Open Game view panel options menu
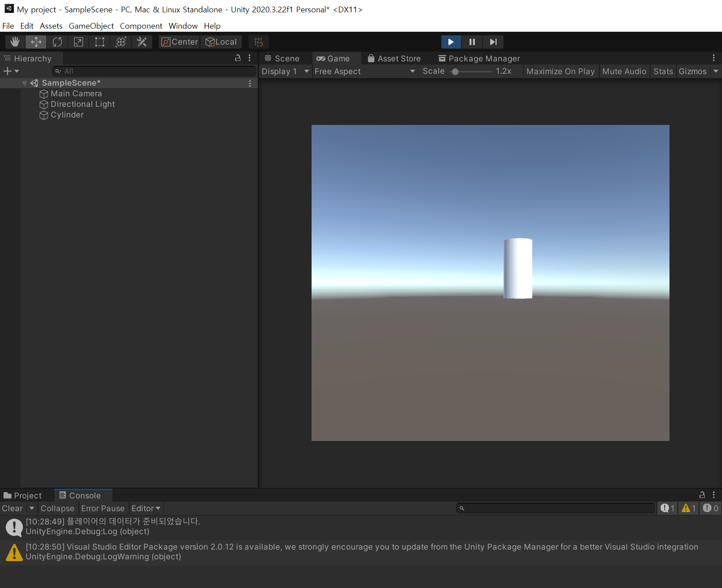722x588 pixels. 714,58
